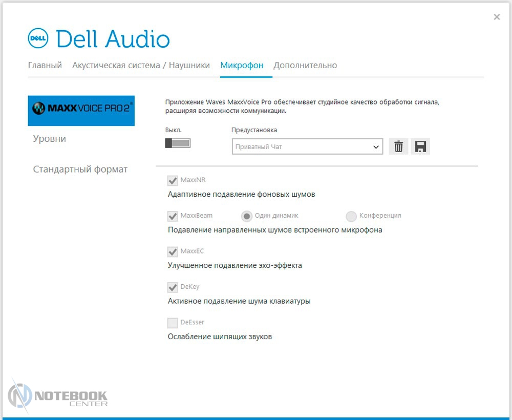Toggle the MaxxBeam checkbox
Image resolution: width=512 pixels, height=420 pixels.
(x=173, y=216)
